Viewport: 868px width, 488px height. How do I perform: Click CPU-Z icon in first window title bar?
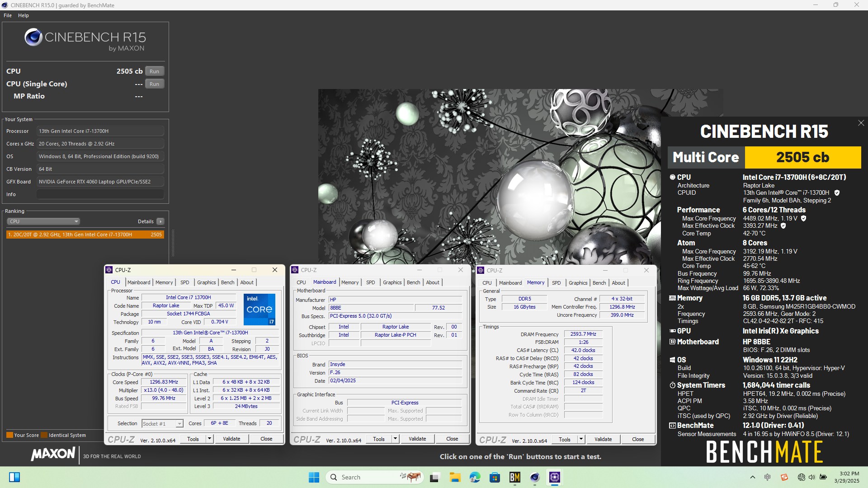(x=109, y=270)
